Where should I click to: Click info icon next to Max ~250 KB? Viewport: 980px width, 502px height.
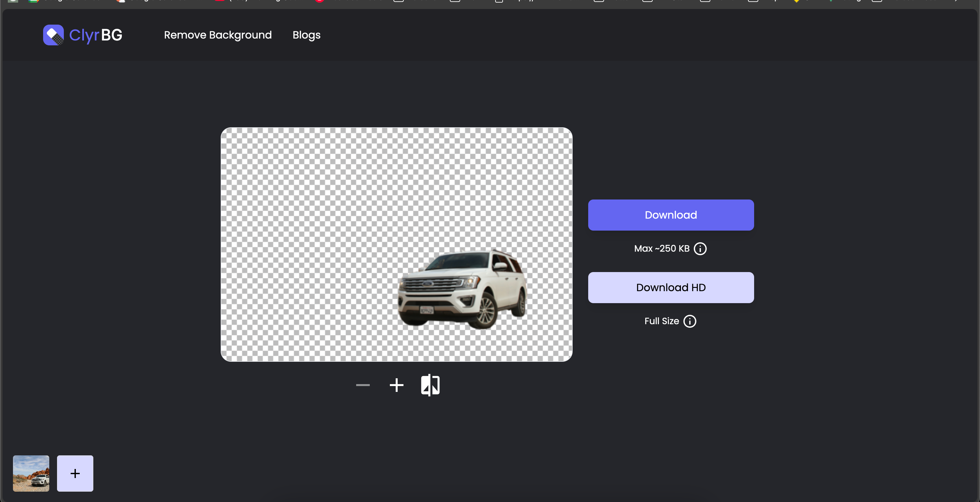click(700, 248)
